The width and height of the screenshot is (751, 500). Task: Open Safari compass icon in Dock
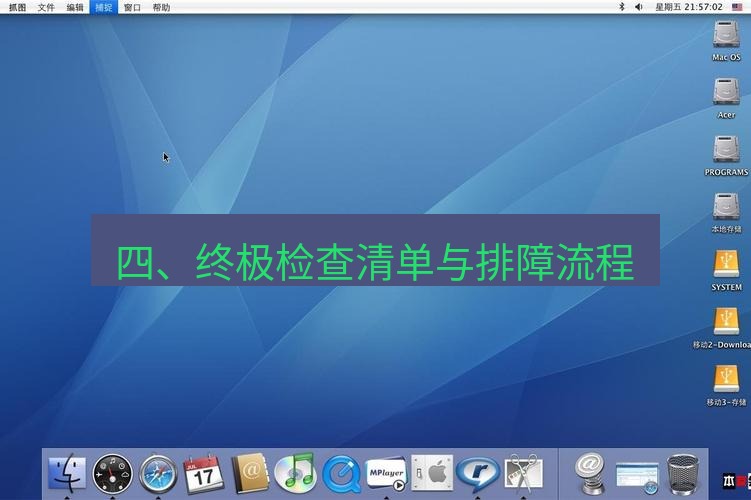coord(158,474)
